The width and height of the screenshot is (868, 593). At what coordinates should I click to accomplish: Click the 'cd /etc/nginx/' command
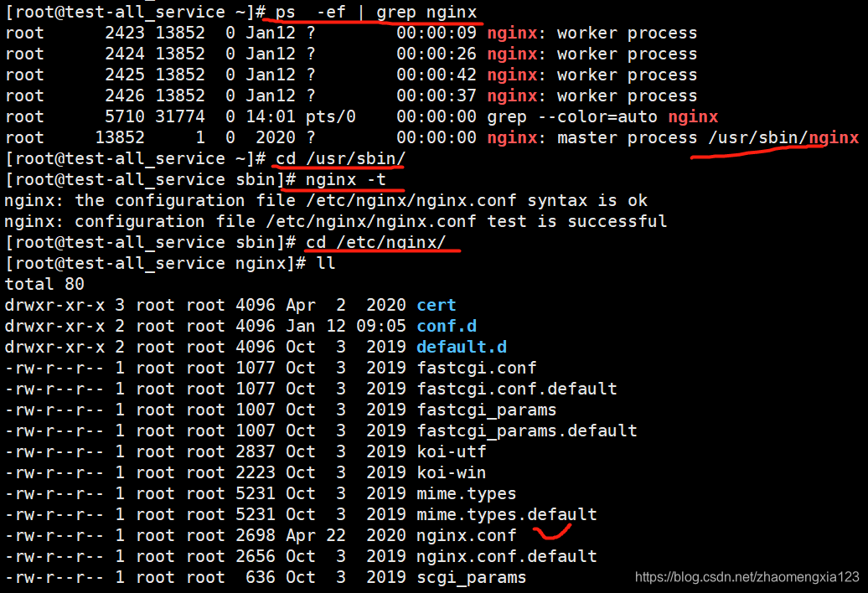(x=375, y=243)
